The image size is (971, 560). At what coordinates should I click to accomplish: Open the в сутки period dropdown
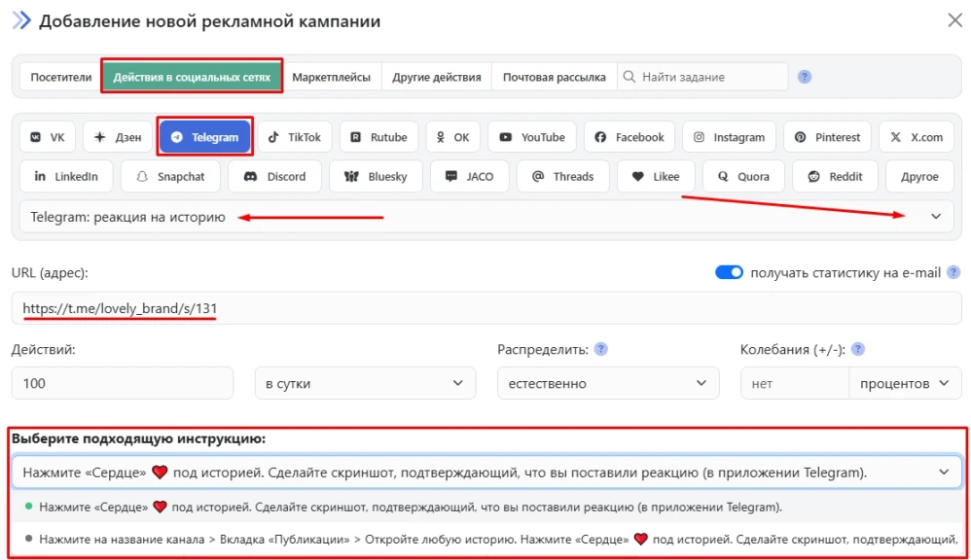(365, 383)
